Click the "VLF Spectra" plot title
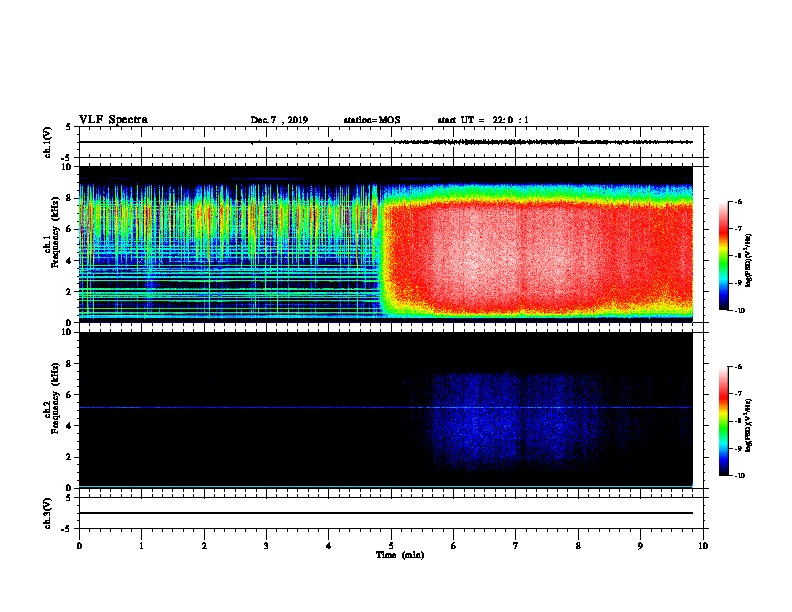This screenshot has width=792, height=612. tap(113, 120)
